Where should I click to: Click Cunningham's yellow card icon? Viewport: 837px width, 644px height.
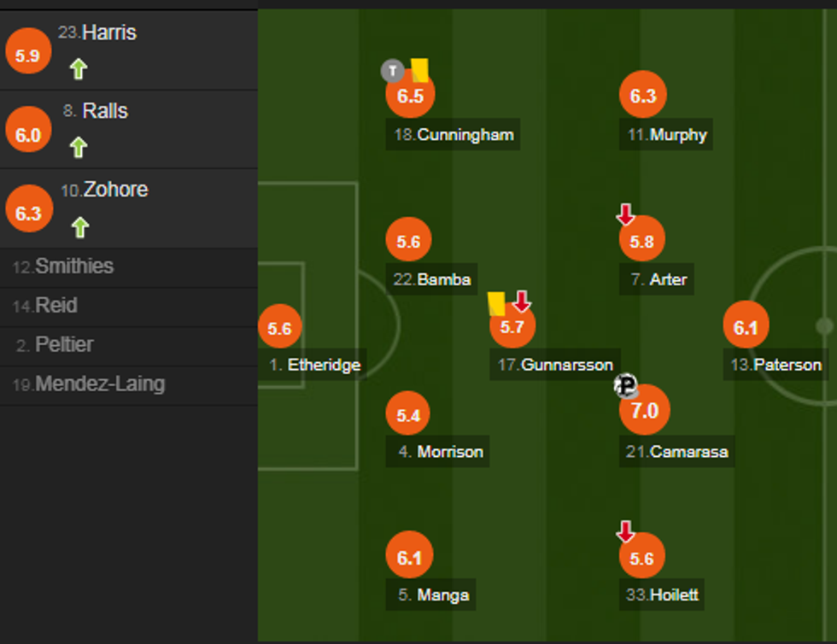pyautogui.click(x=419, y=70)
